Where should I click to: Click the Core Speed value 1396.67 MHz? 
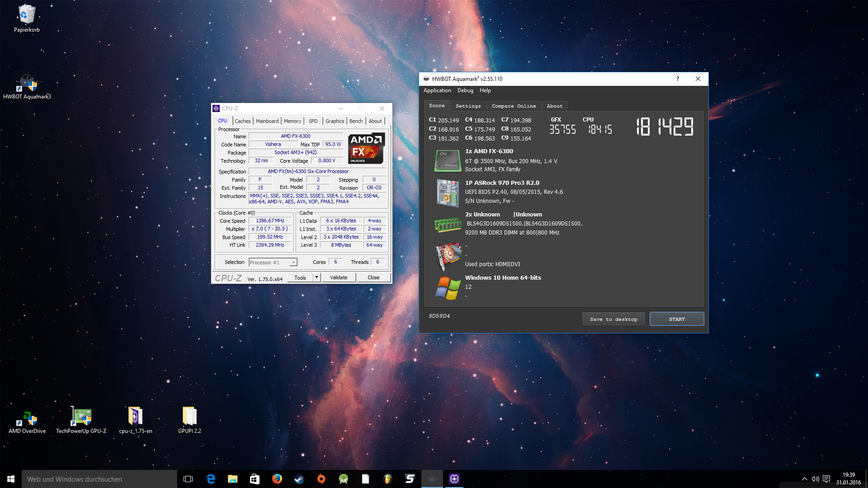(270, 221)
